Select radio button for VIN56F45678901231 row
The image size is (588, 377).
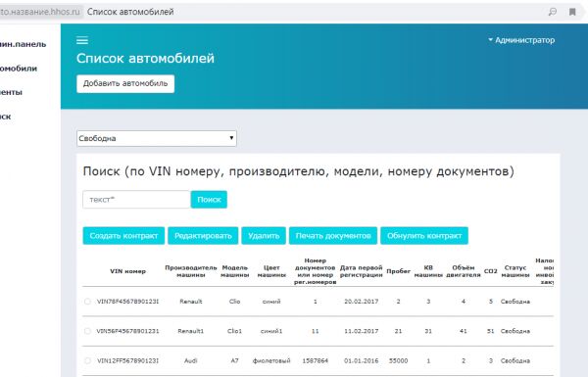(x=87, y=331)
